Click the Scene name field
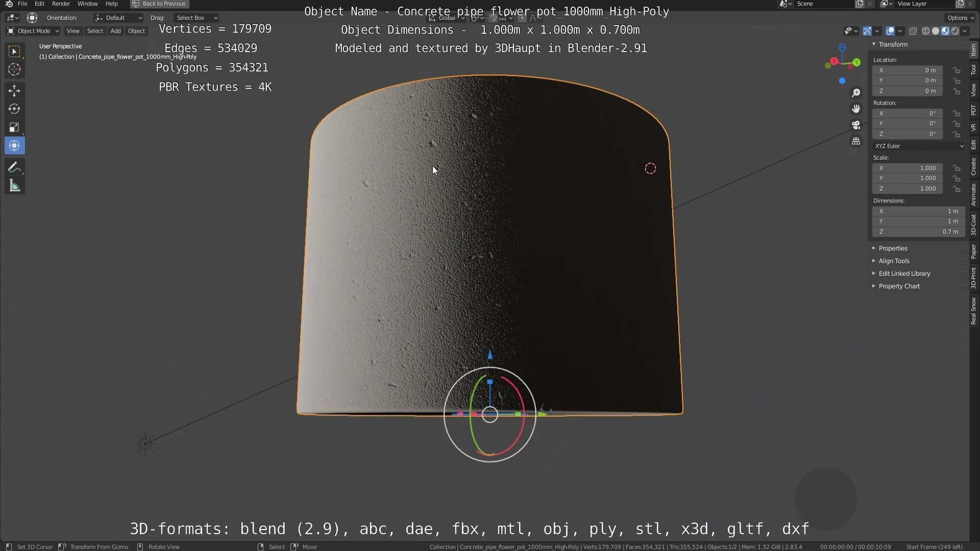The image size is (980, 551). tap(824, 4)
